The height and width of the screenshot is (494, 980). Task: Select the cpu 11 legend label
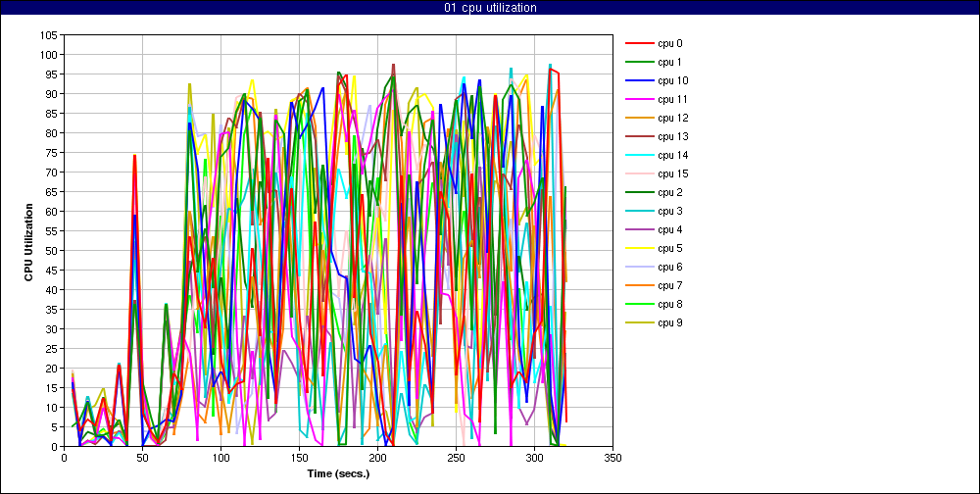coord(672,99)
